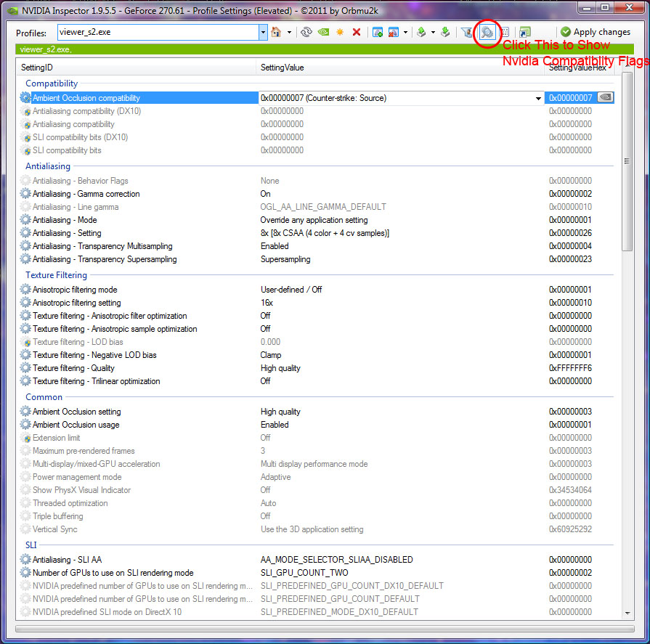Click shield icon beside Extension limit
Screen dimensions: 650x644
coord(26,438)
